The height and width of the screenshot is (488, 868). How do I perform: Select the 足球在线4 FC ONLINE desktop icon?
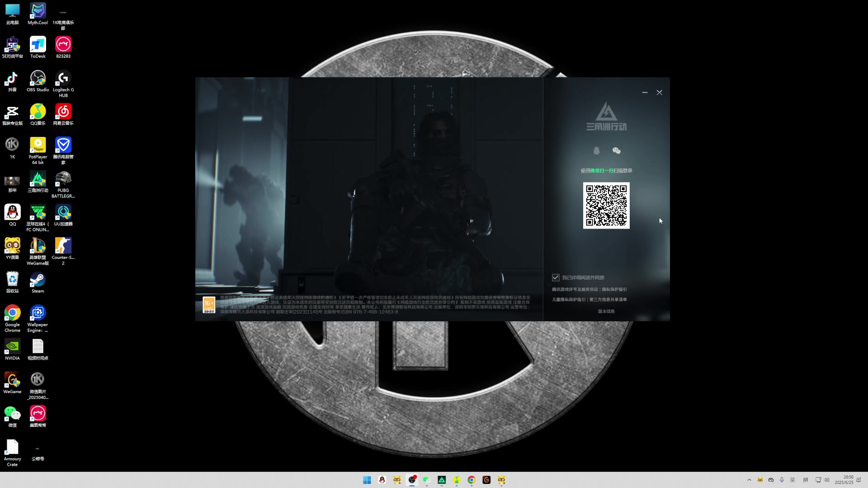coord(38,218)
